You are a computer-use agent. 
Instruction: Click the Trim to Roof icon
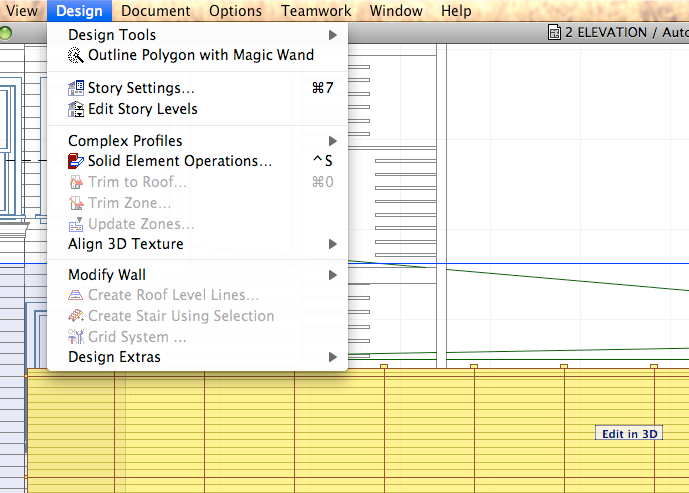(x=76, y=182)
